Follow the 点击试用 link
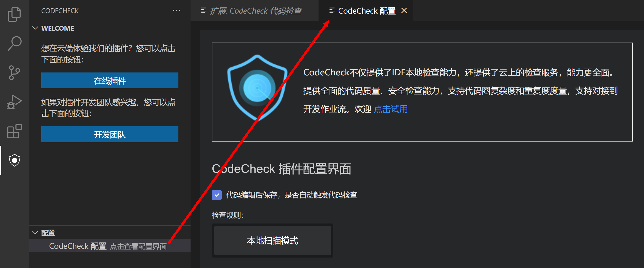644x268 pixels. point(391,109)
